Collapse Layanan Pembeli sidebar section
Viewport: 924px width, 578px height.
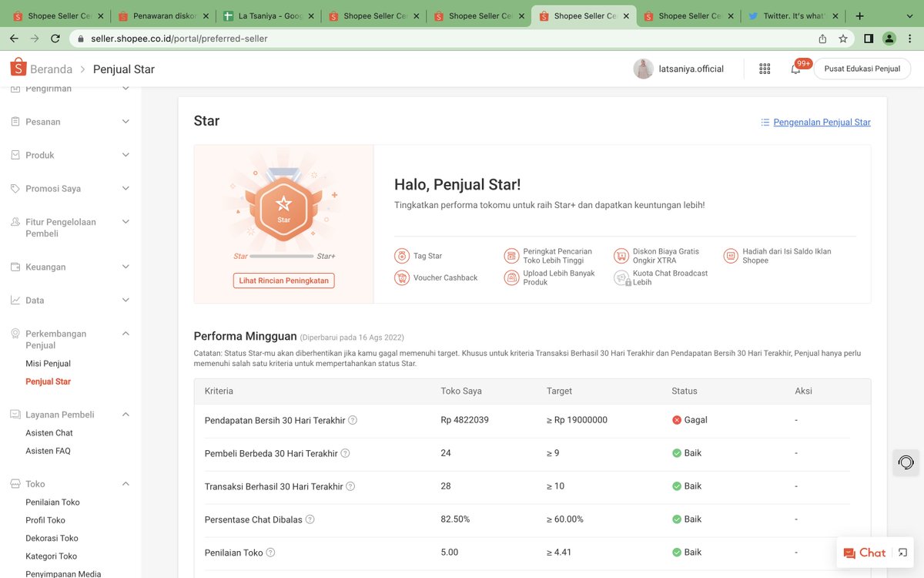pos(126,414)
